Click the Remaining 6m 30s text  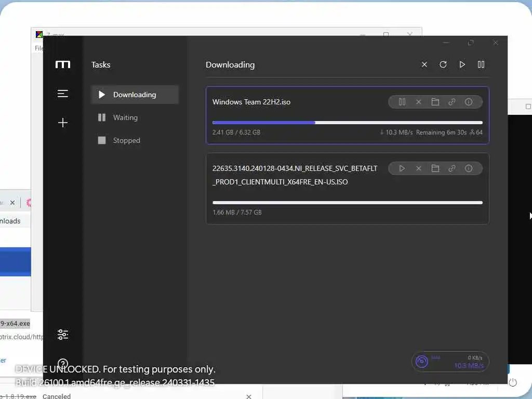click(441, 132)
